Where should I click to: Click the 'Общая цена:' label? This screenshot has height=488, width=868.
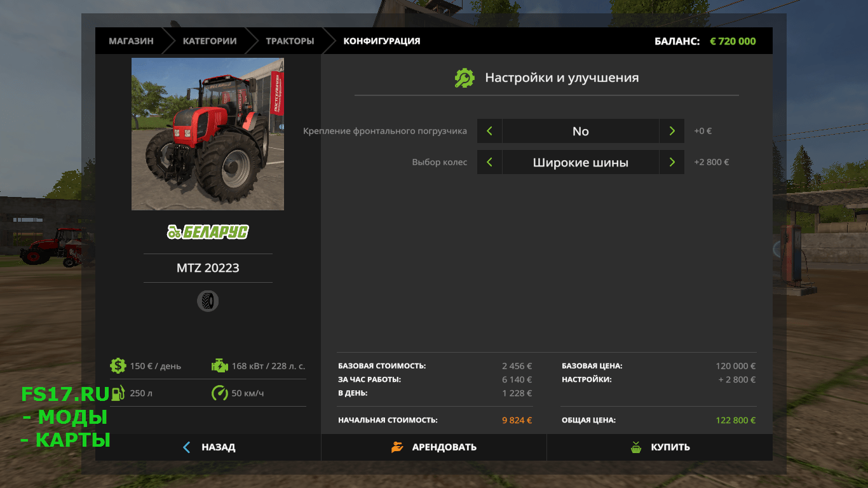pyautogui.click(x=588, y=420)
